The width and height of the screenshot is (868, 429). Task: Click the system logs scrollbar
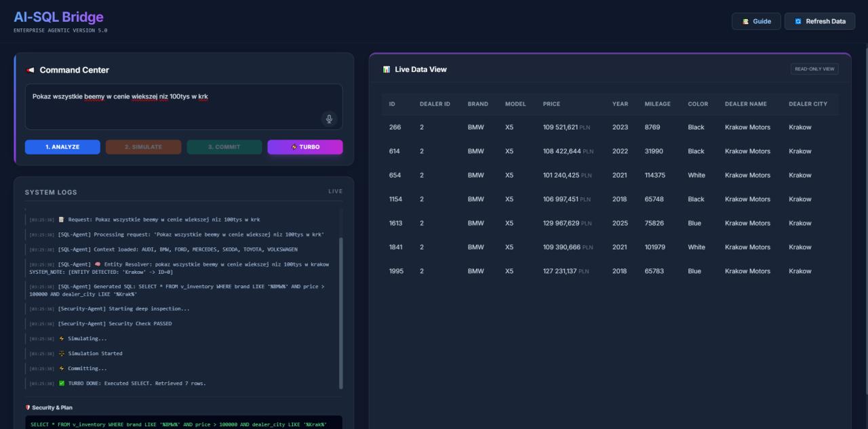pos(340,312)
